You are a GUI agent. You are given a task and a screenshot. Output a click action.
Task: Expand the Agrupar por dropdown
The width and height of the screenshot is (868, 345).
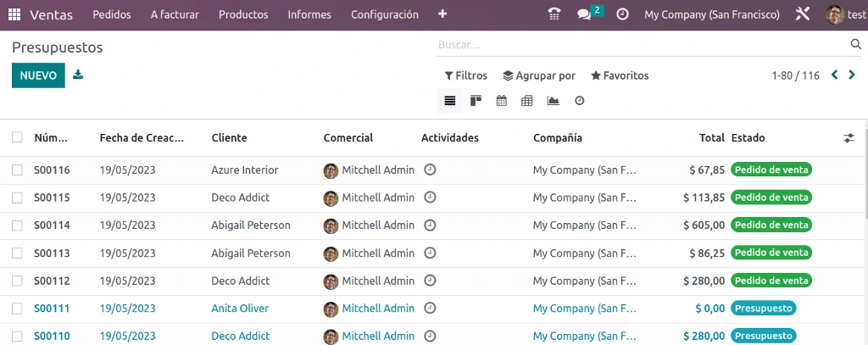(539, 75)
